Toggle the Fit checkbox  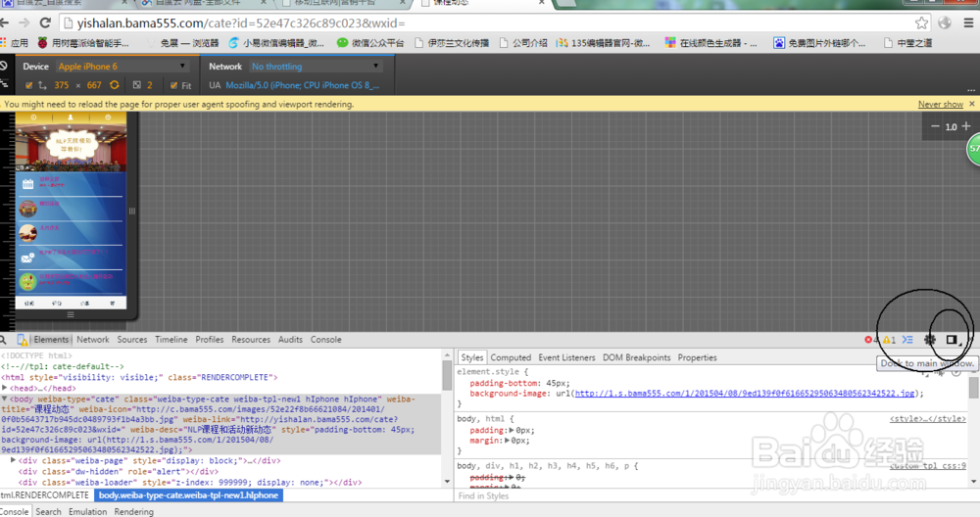[173, 85]
